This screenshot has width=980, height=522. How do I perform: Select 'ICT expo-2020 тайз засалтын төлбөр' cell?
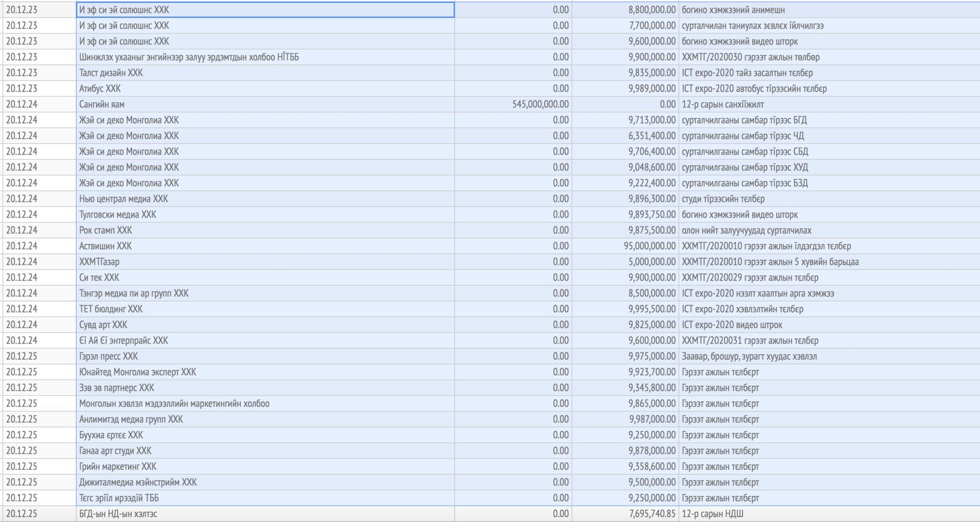(829, 73)
